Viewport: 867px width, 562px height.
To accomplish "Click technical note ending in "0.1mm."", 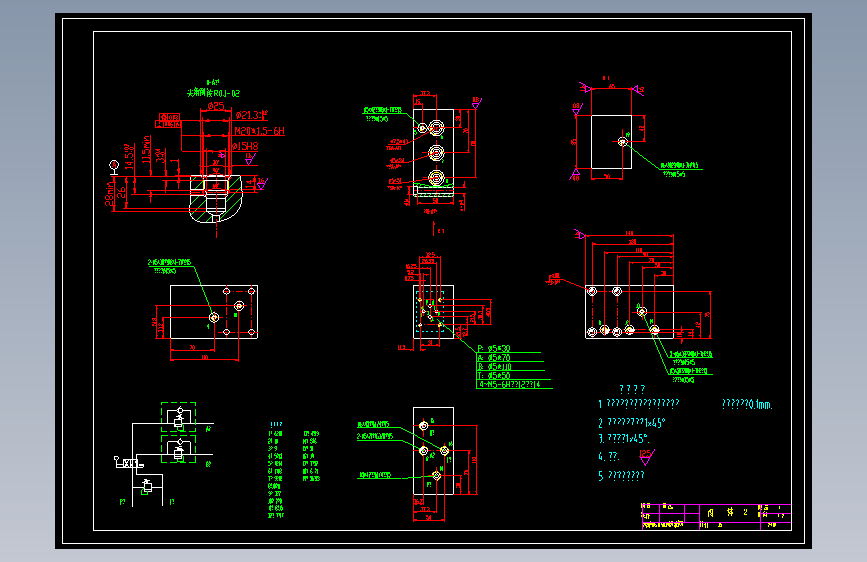I will tap(747, 404).
